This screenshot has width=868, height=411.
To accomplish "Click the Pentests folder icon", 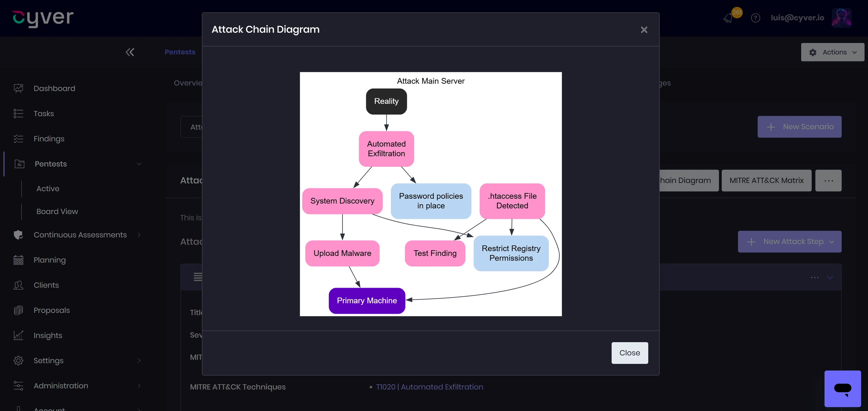I will pyautogui.click(x=19, y=164).
